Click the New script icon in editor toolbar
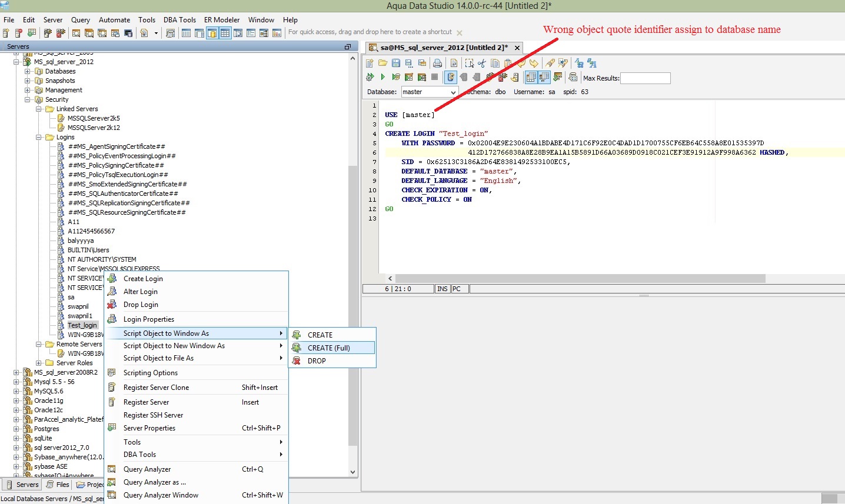Viewport: 845px width, 504px height. coord(370,64)
